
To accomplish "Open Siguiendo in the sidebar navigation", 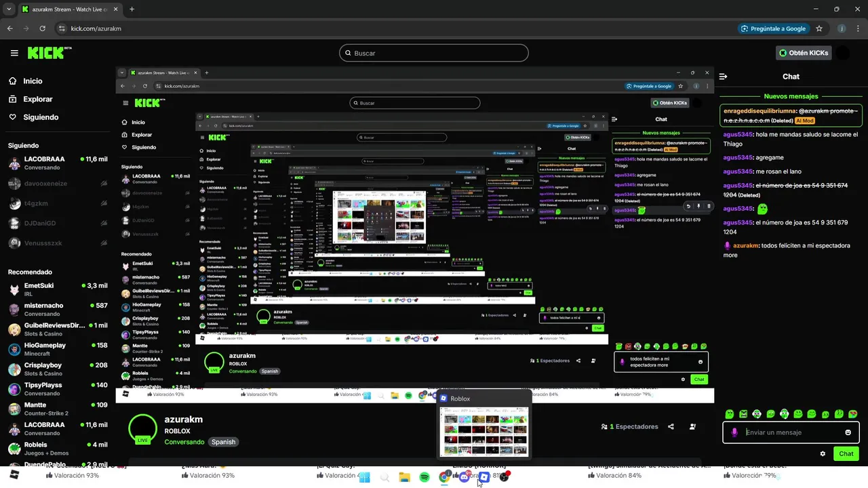I will (x=41, y=117).
